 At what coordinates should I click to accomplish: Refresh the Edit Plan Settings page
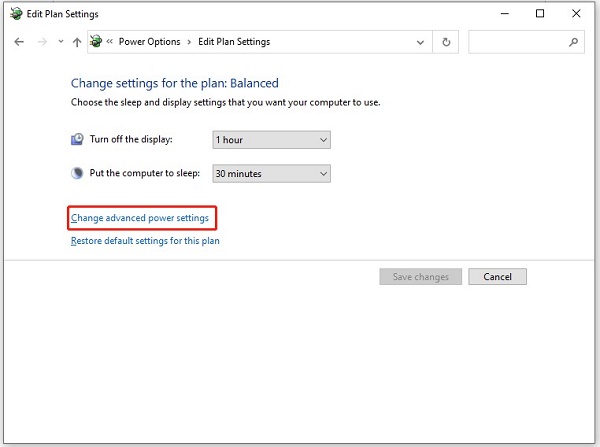point(446,42)
